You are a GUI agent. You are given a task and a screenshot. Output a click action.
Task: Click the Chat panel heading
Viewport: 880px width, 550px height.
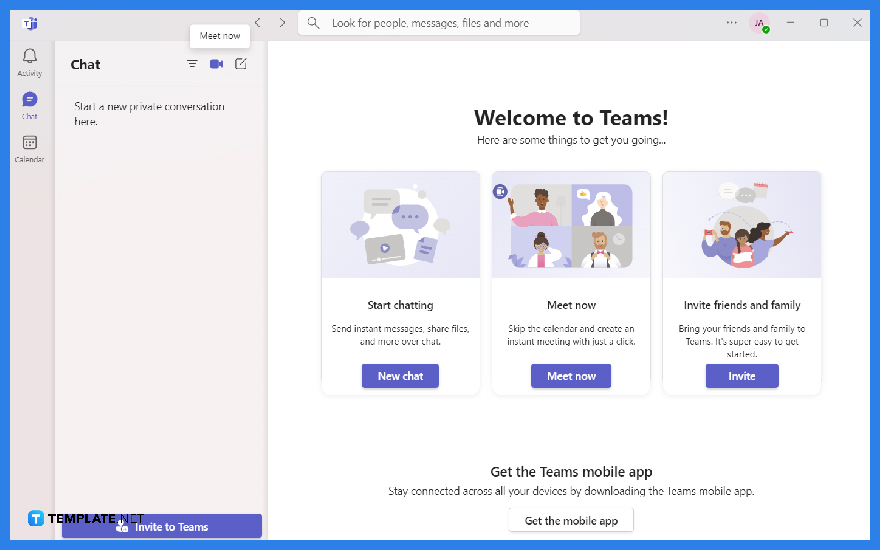click(x=85, y=65)
